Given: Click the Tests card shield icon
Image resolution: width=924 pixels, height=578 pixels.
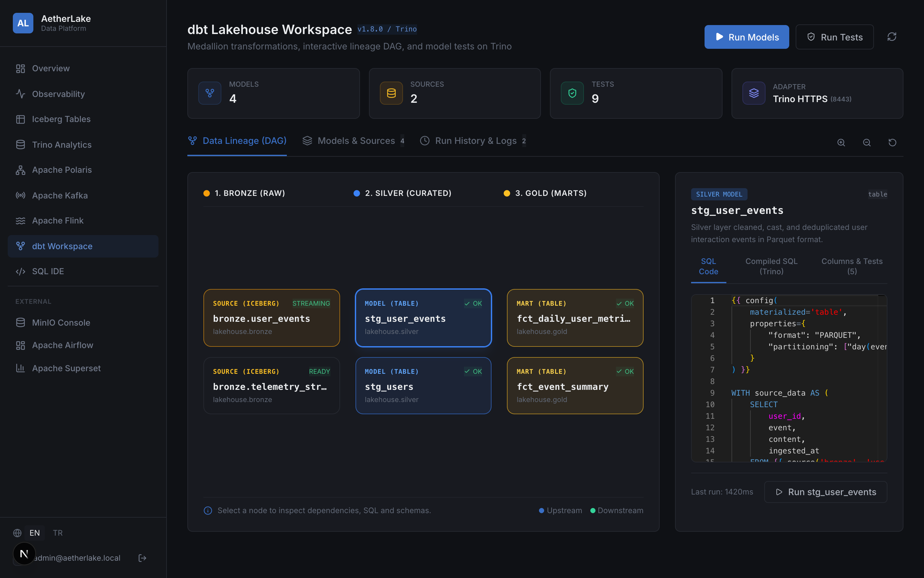Looking at the screenshot, I should pyautogui.click(x=572, y=93).
